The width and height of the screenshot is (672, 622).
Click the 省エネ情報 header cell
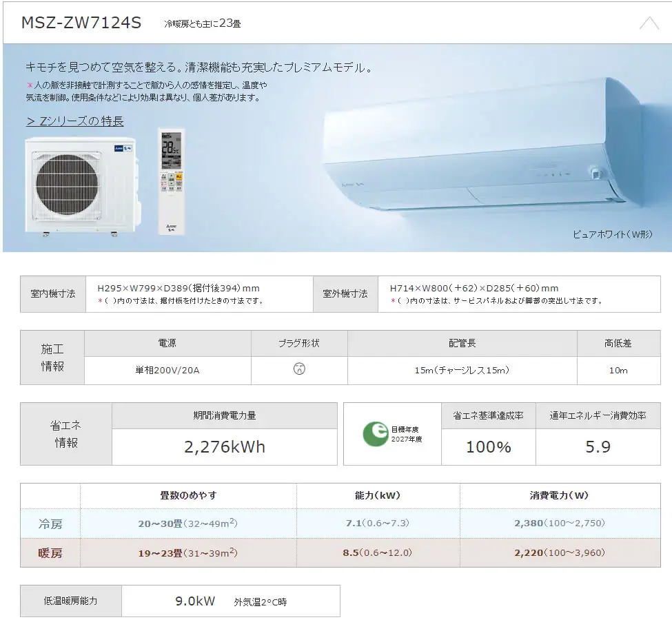[66, 434]
